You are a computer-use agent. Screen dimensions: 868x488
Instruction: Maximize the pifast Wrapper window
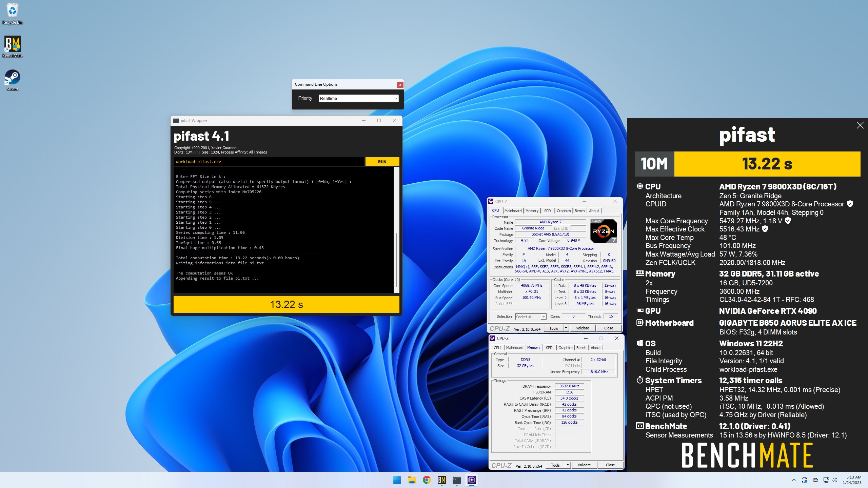(379, 121)
